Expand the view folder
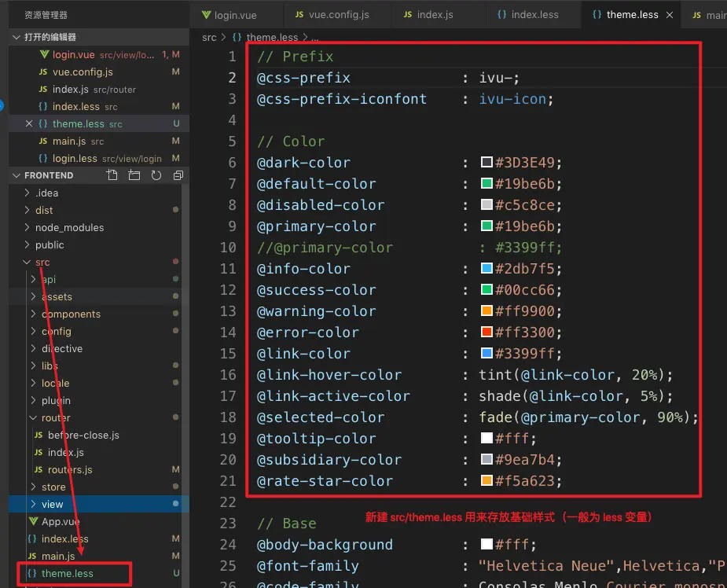The image size is (727, 588). point(33,504)
